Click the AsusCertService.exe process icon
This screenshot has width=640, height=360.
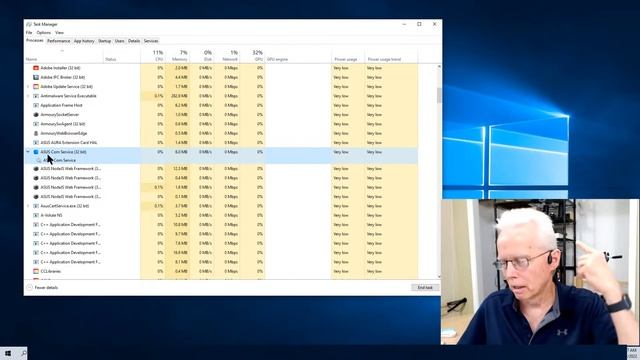tap(36, 206)
